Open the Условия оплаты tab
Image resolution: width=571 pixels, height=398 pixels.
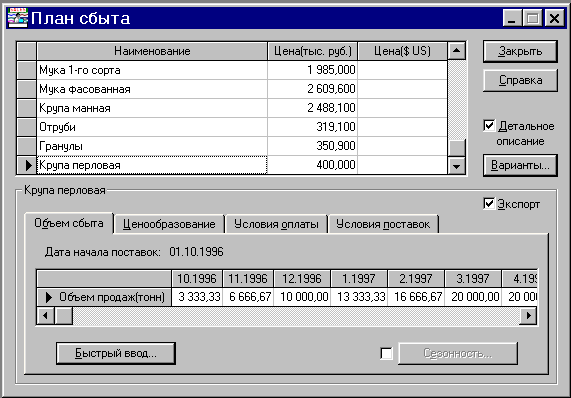[x=276, y=224]
